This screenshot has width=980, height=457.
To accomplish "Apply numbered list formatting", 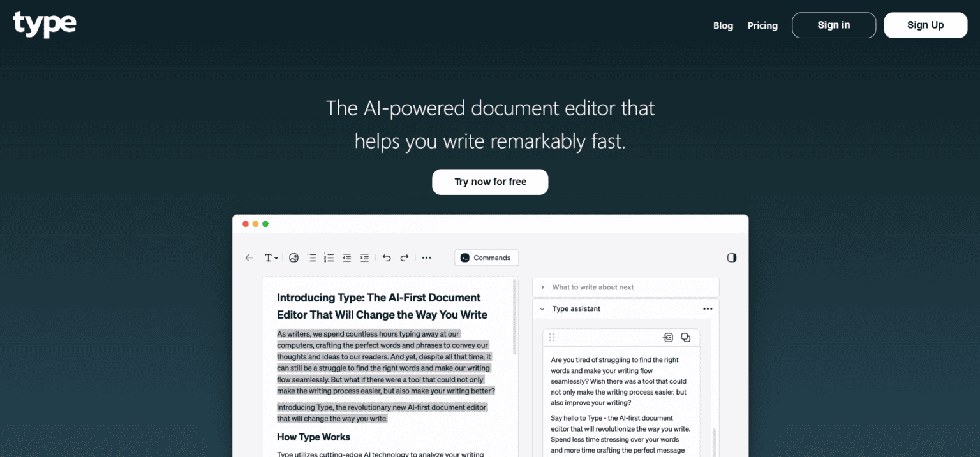I will [x=329, y=258].
